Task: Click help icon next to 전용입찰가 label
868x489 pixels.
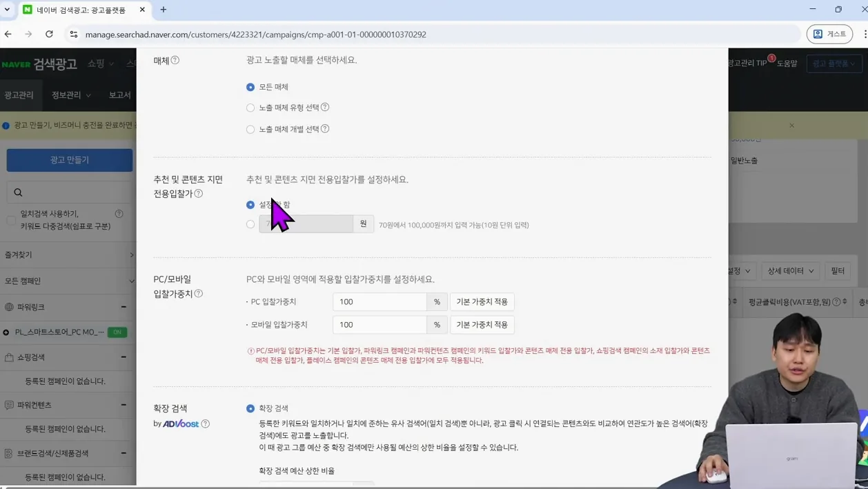Action: point(199,194)
